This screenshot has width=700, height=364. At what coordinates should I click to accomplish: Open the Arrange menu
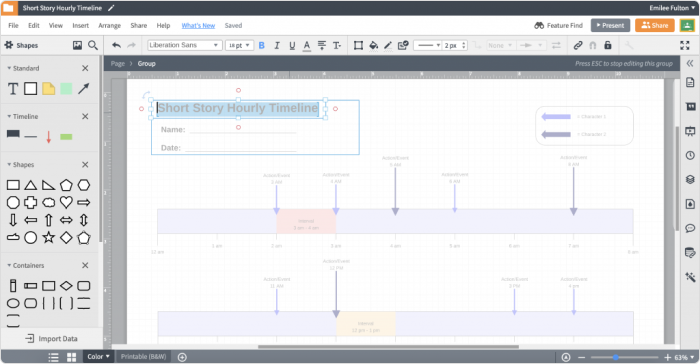point(109,25)
